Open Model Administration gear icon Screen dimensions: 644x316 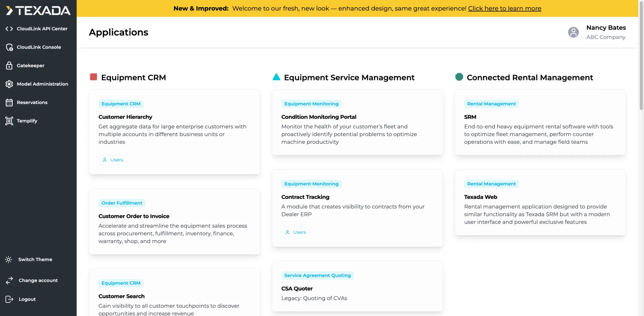(9, 84)
